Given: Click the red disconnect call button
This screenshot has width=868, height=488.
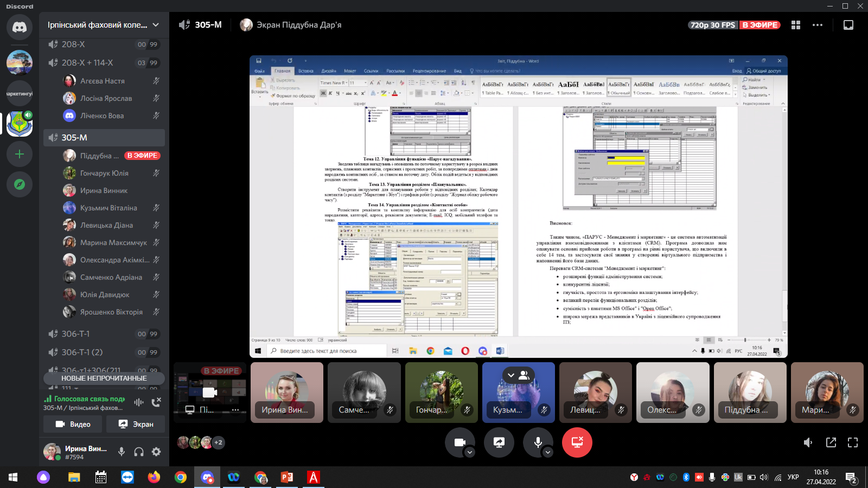Looking at the screenshot, I should [x=577, y=442].
